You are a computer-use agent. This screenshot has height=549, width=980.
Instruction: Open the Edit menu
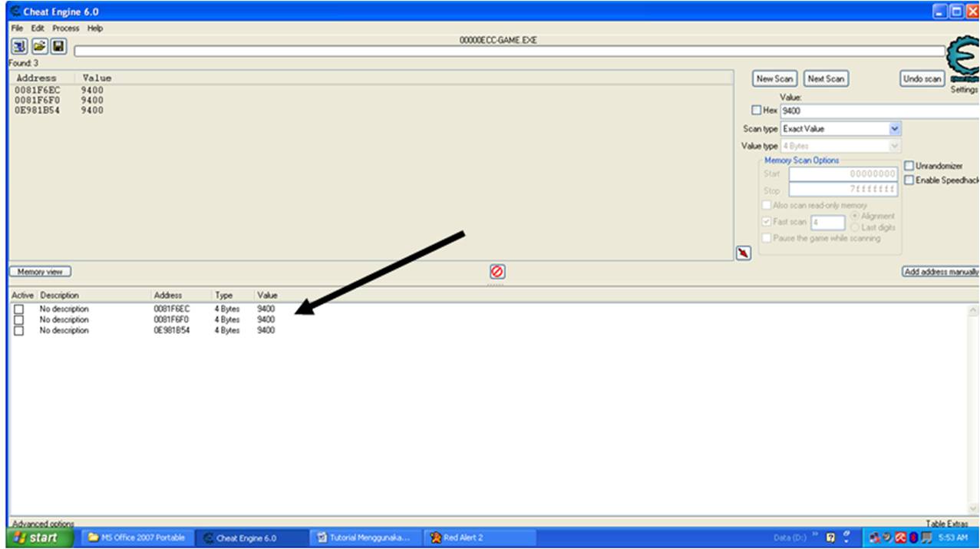38,28
